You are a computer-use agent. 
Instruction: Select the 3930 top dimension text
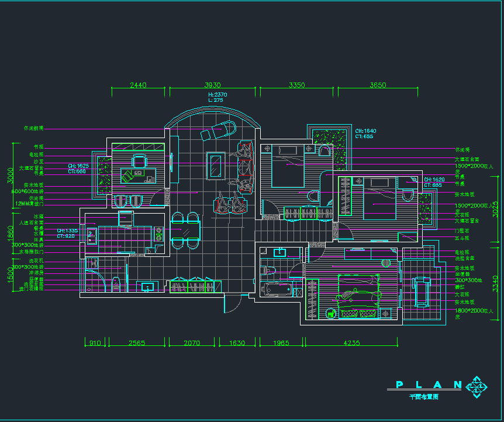tap(212, 85)
